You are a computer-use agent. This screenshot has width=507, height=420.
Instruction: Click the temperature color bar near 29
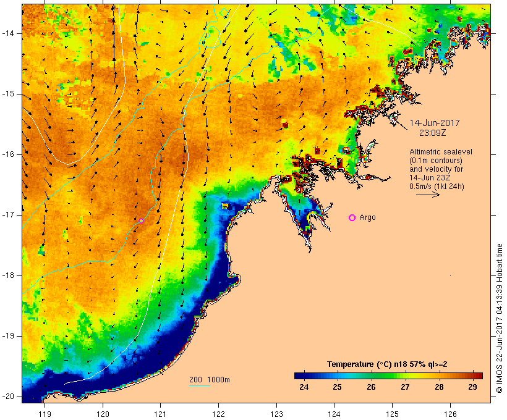(x=473, y=376)
